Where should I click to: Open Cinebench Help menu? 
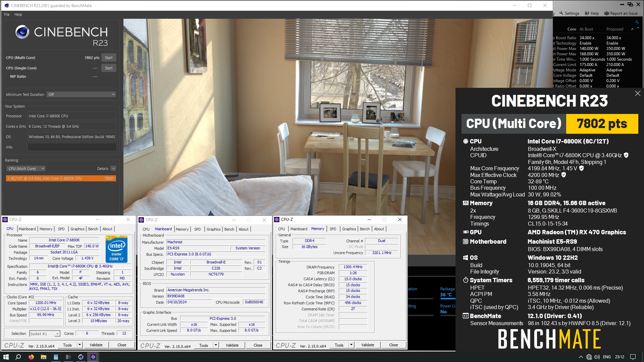(18, 14)
